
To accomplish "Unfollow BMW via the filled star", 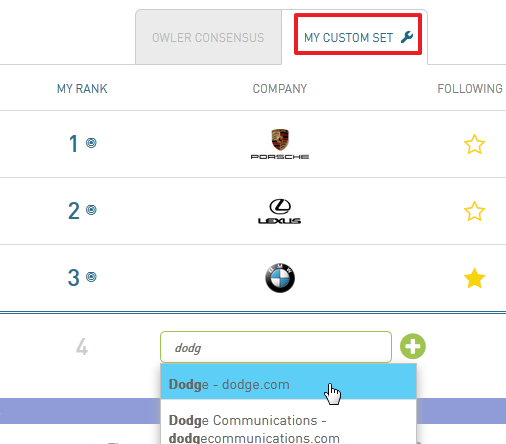I will pyautogui.click(x=474, y=278).
